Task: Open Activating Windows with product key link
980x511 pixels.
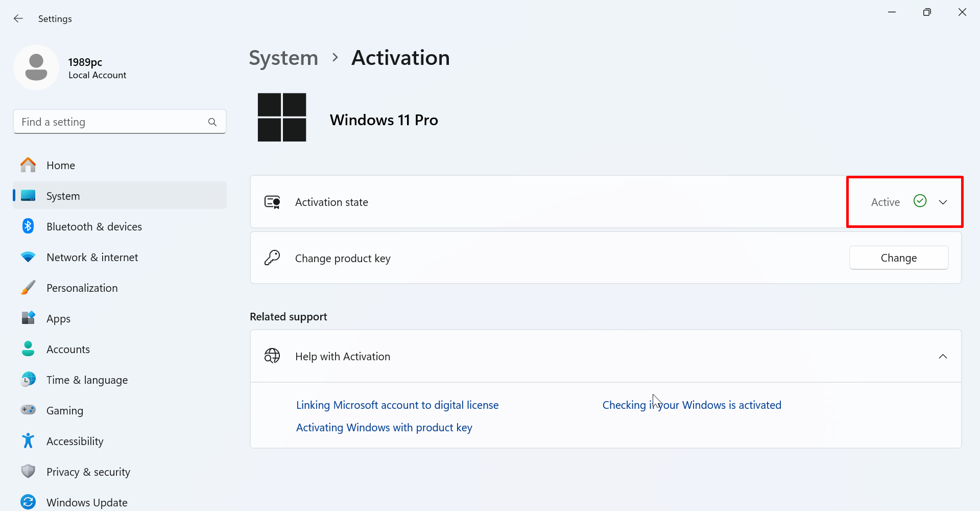Action: click(384, 427)
